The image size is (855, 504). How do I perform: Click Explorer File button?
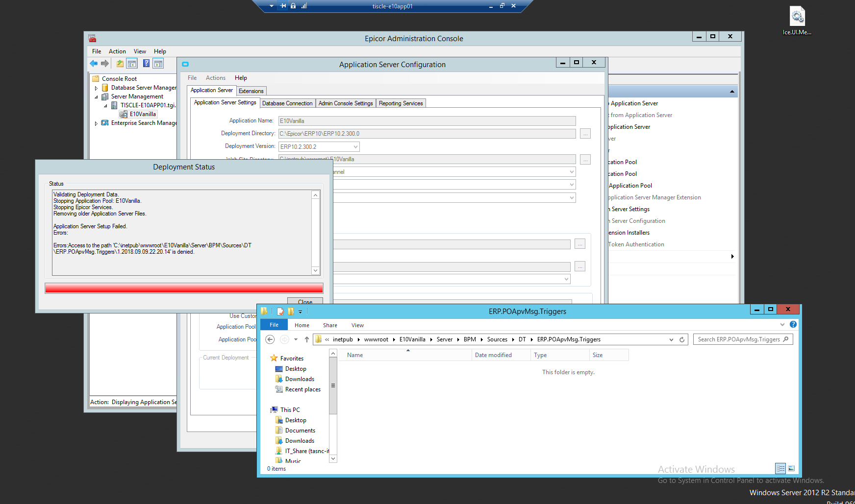pyautogui.click(x=274, y=325)
